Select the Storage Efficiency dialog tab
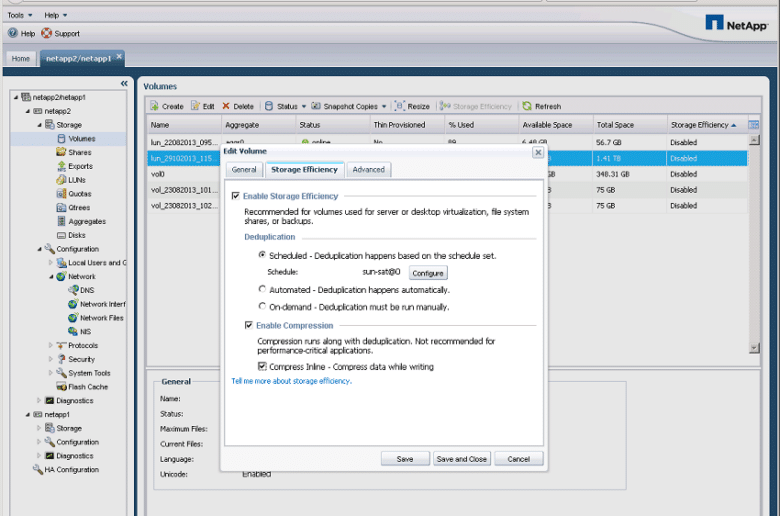 304,170
